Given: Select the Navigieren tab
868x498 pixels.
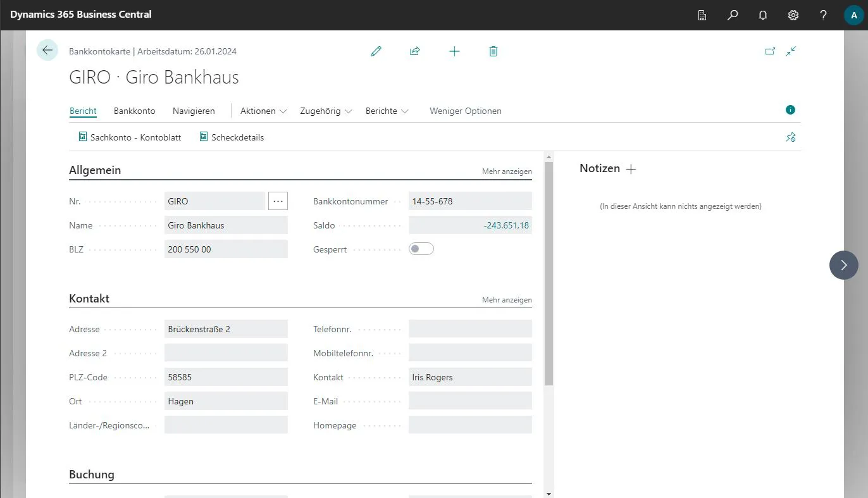Looking at the screenshot, I should pos(194,111).
